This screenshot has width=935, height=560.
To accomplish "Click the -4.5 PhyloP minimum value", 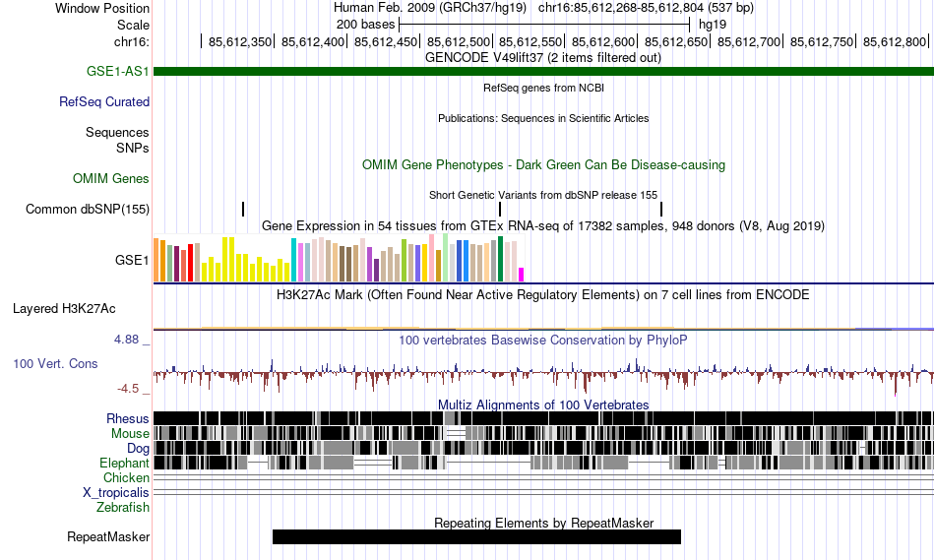I will [128, 389].
